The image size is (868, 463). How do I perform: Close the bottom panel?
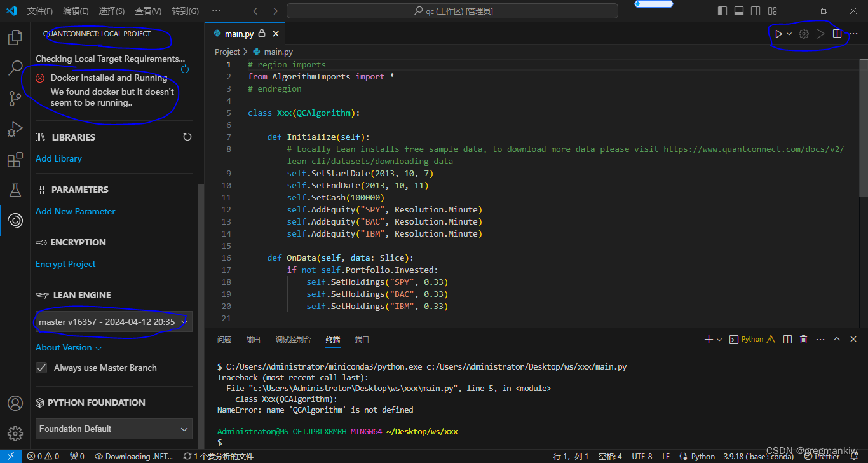(x=853, y=340)
